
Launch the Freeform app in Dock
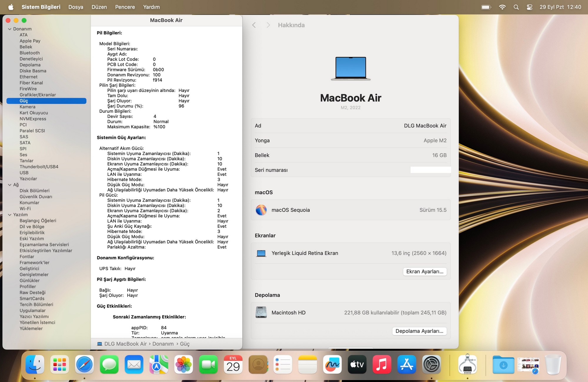coord(332,365)
